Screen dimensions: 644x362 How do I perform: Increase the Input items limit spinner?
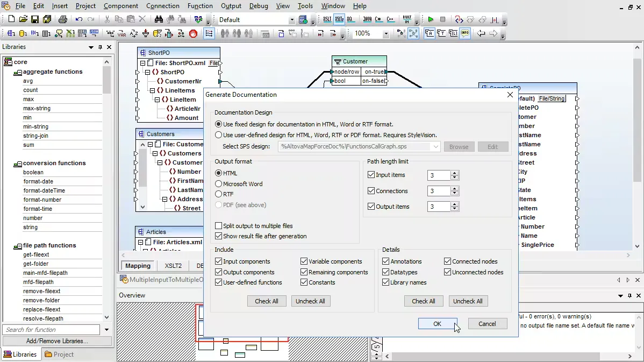click(x=454, y=173)
